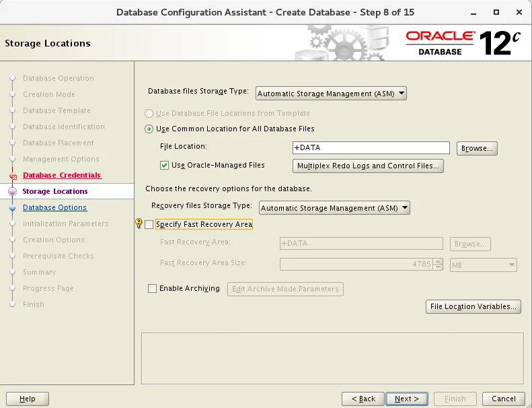
Task: Maximize the Database Configuration Assistant window
Action: (496, 12)
